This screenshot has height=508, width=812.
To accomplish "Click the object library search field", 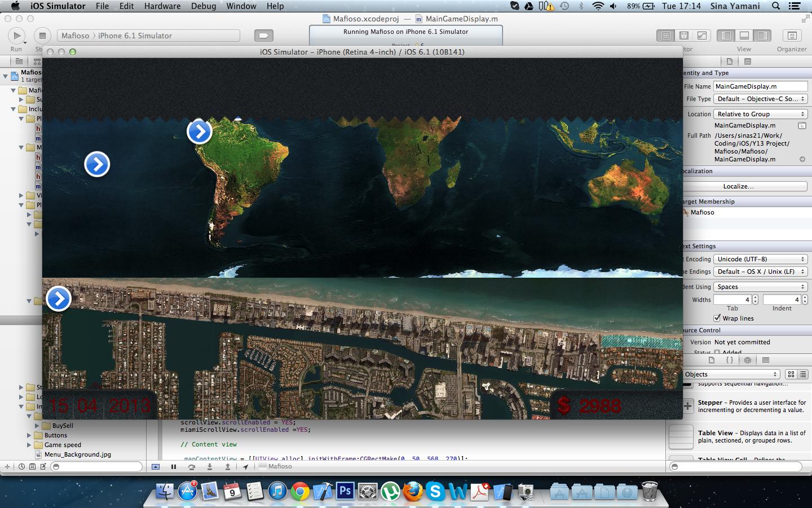I will (735, 467).
